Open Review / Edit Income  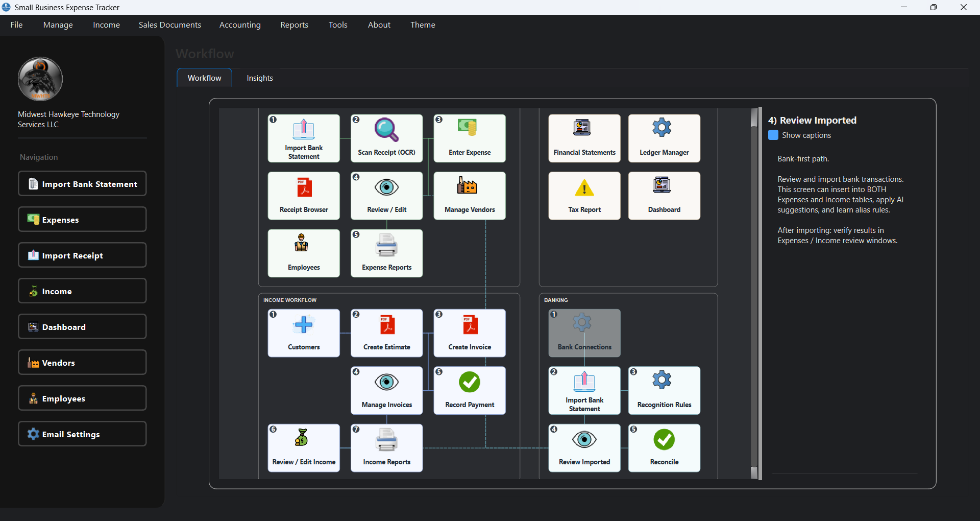coord(303,447)
